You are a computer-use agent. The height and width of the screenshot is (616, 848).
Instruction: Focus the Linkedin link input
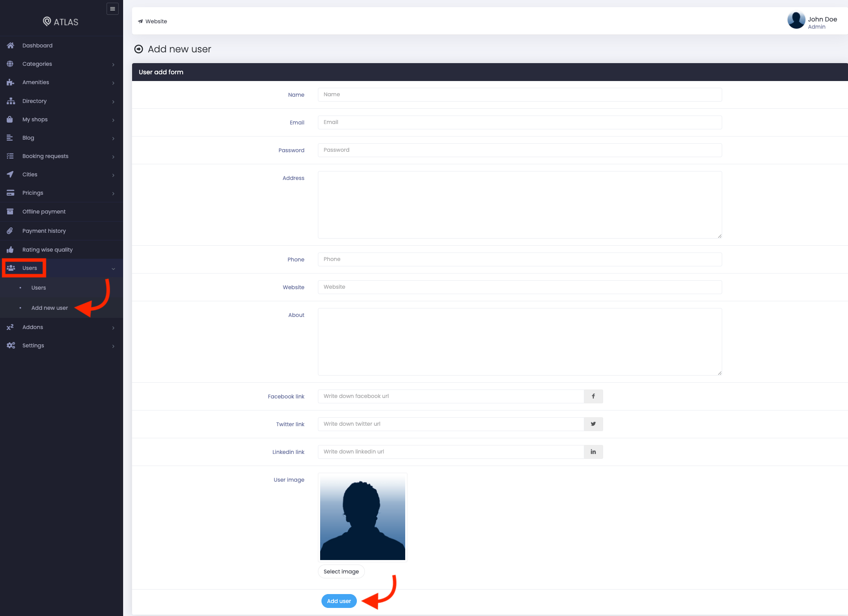[x=451, y=452]
